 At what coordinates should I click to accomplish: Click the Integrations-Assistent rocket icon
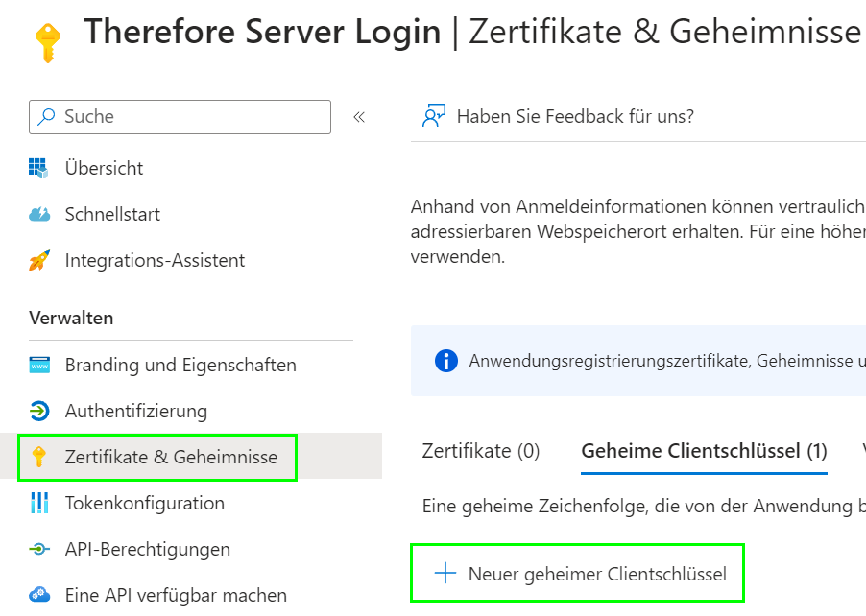click(x=39, y=260)
